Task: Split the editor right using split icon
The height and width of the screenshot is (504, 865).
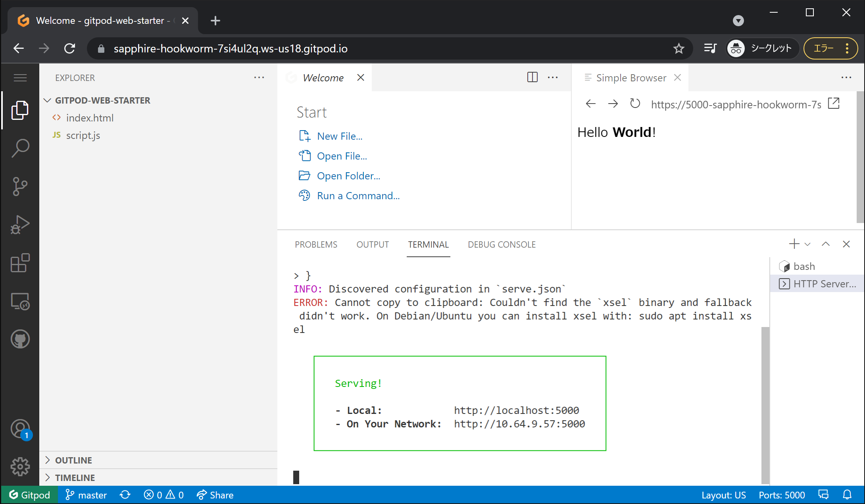Action: click(x=532, y=77)
